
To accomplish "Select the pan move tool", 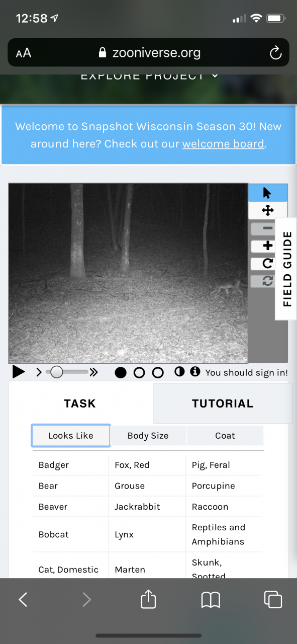I will 268,210.
